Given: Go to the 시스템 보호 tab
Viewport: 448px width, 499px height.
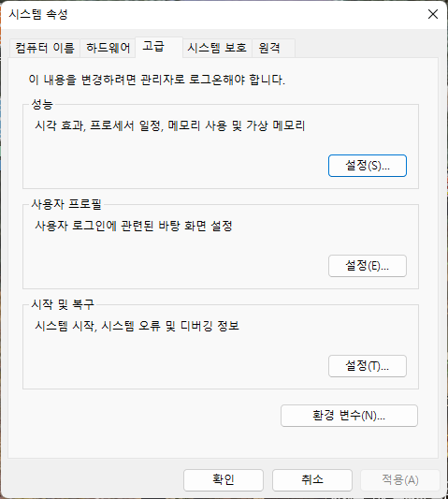Looking at the screenshot, I should coord(217,48).
